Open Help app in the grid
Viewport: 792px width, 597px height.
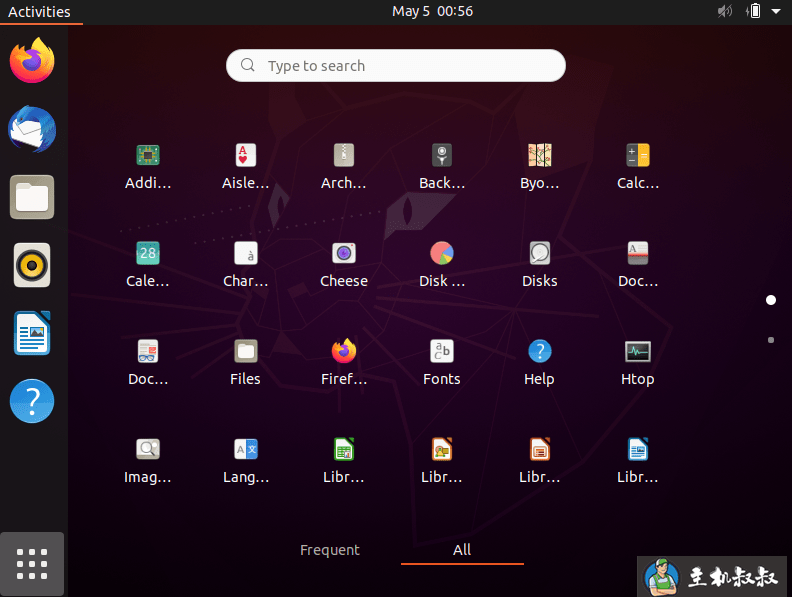(x=540, y=352)
